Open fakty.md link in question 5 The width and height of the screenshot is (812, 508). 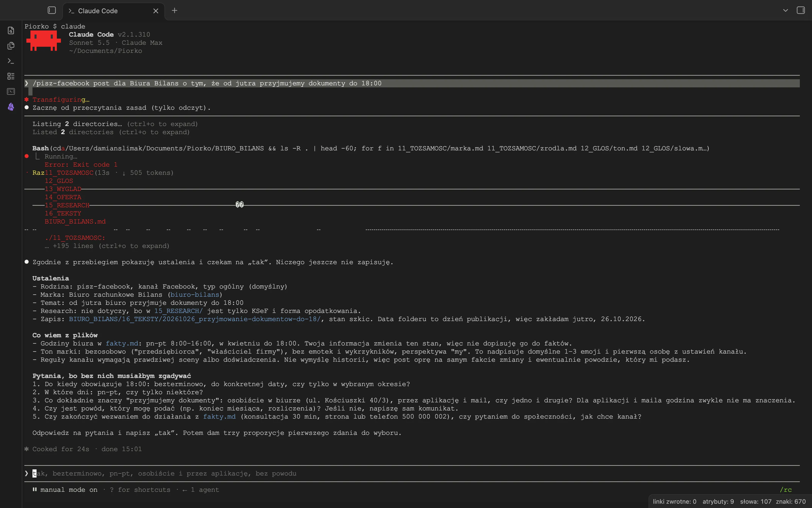click(x=219, y=417)
